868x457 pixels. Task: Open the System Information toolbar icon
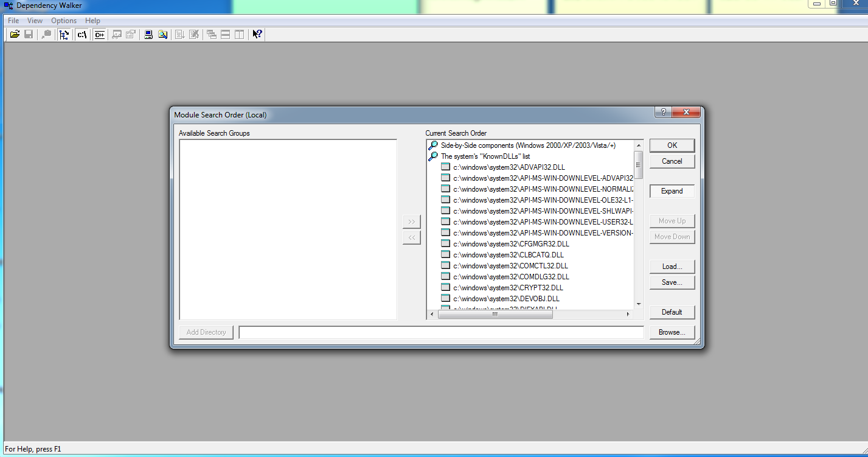148,35
